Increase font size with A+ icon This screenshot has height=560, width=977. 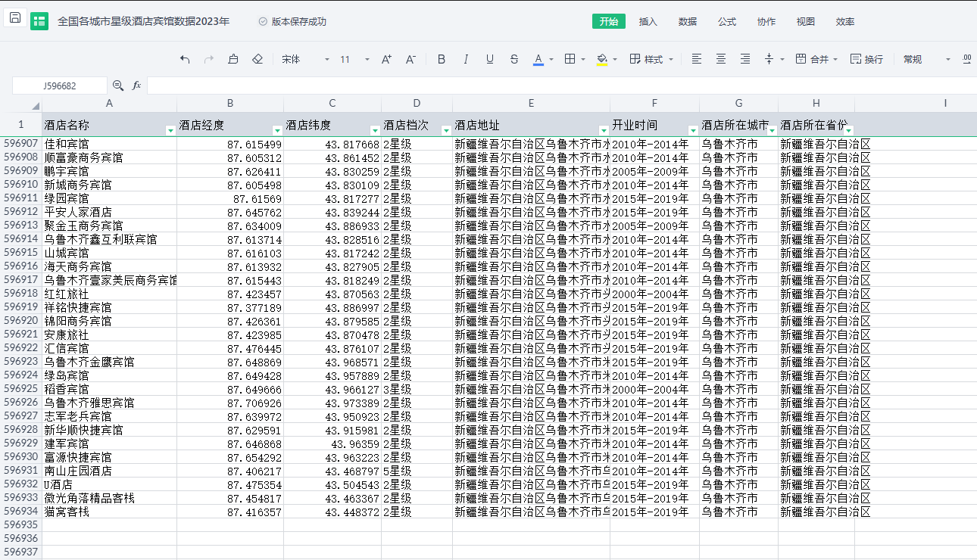click(x=386, y=59)
